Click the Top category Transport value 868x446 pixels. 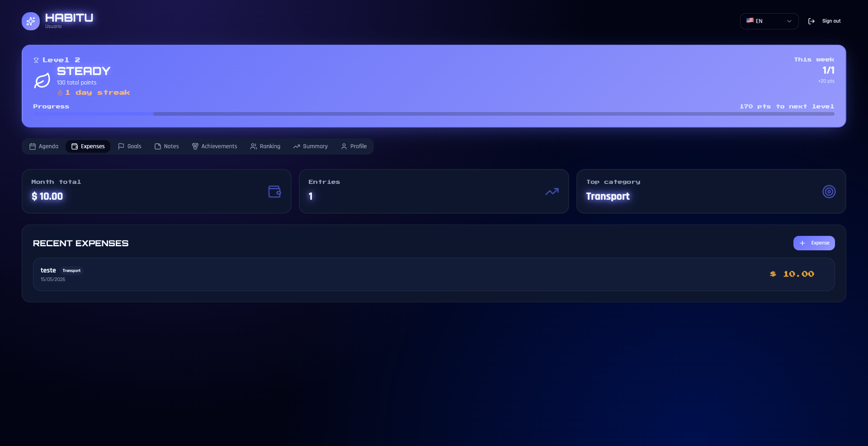click(608, 197)
